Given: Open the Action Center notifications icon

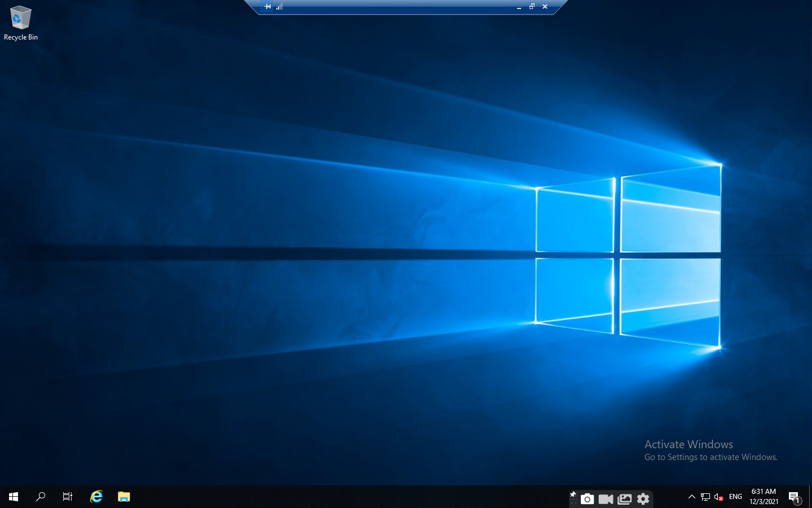Looking at the screenshot, I should (x=795, y=497).
